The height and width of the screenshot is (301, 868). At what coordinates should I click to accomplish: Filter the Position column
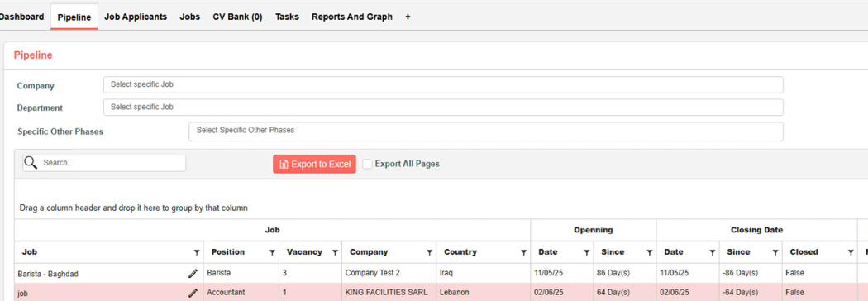272,252
